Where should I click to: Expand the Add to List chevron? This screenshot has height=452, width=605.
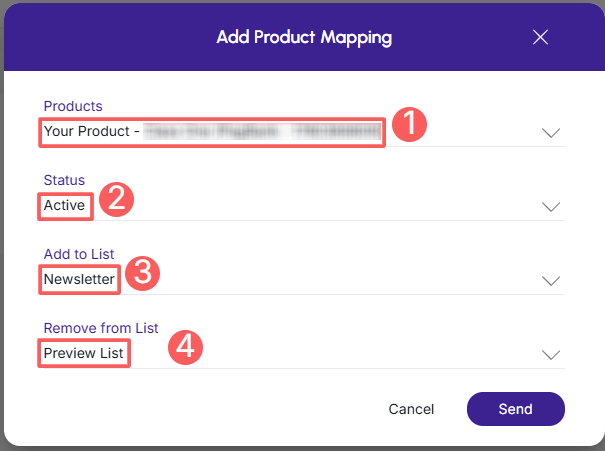[551, 281]
